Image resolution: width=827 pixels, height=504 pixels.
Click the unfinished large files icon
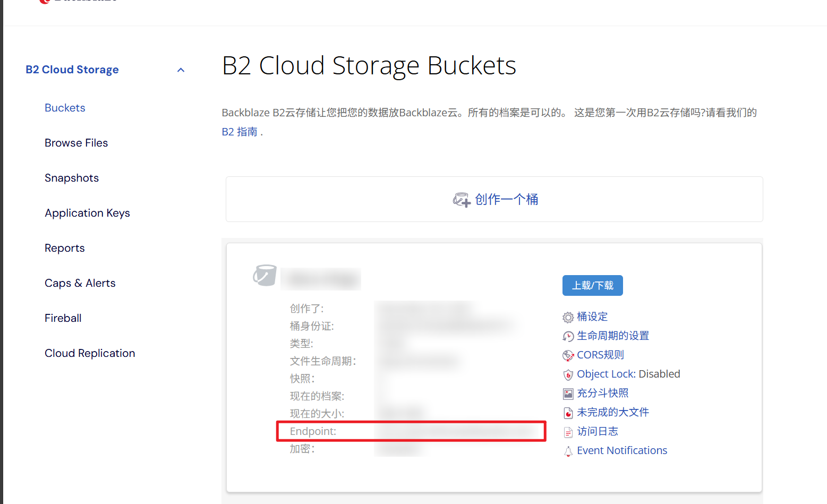pos(568,412)
